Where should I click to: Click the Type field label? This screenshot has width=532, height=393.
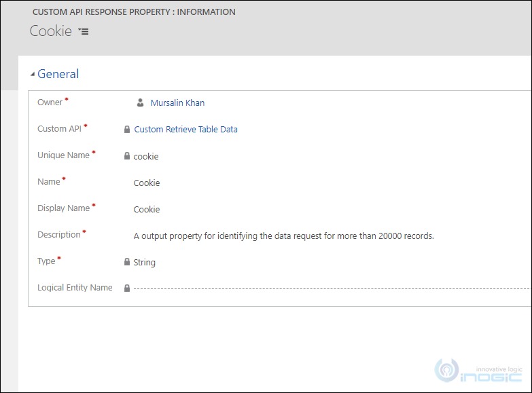(x=46, y=261)
